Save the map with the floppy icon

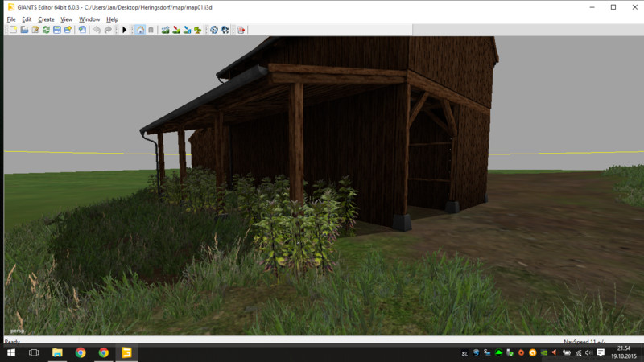(x=57, y=30)
